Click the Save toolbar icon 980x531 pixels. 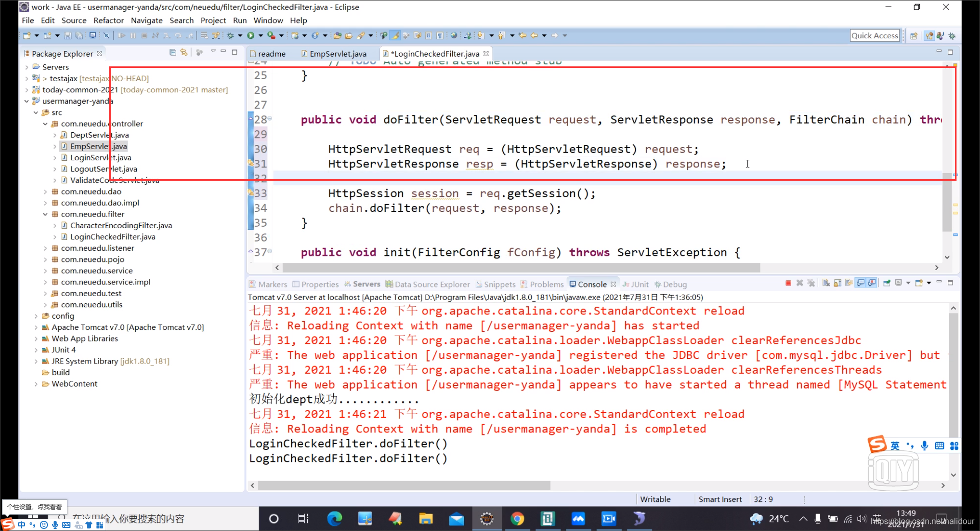pyautogui.click(x=67, y=36)
